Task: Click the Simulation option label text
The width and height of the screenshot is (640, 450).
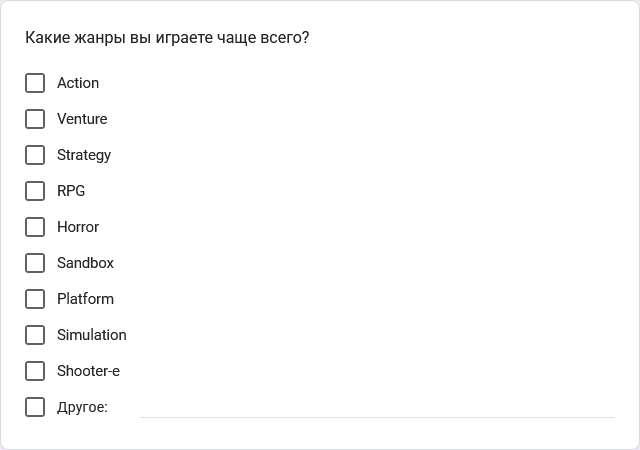Action: tap(92, 335)
